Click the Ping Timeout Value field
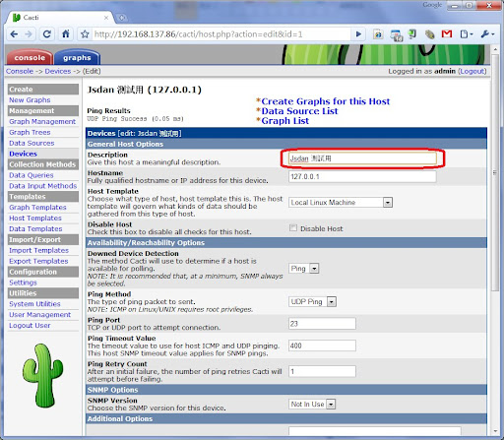Image resolution: width=504 pixels, height=440 pixels. (322, 346)
